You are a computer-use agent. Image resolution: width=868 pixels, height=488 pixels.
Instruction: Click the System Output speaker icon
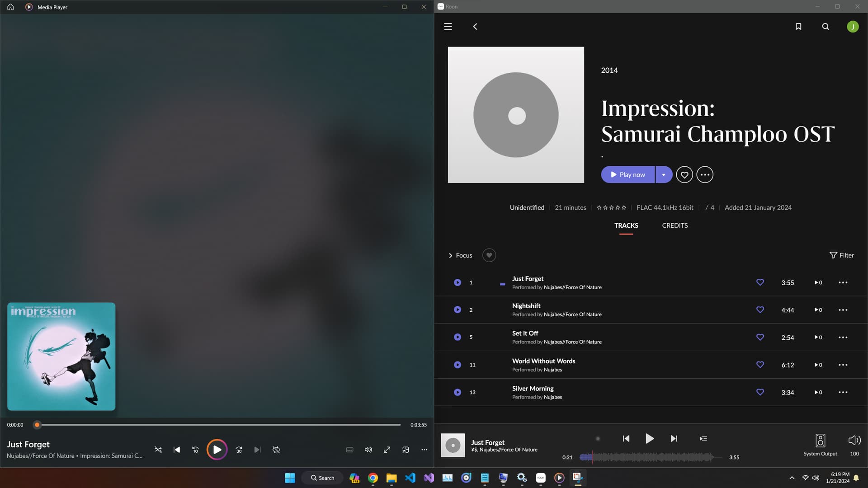[x=820, y=440]
